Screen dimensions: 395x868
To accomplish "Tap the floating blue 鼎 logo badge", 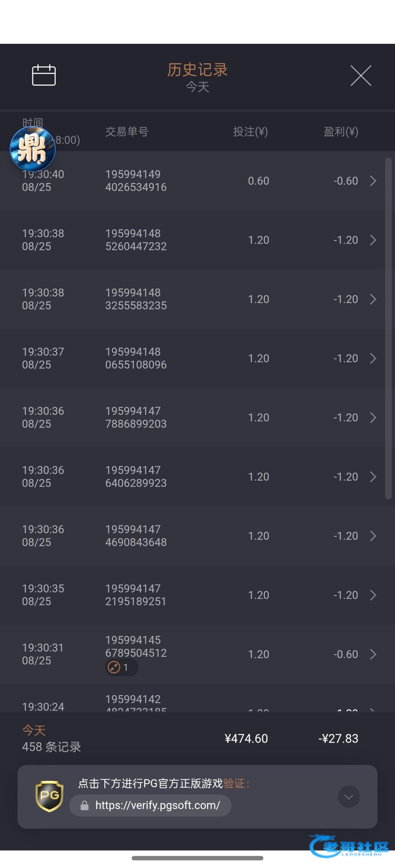I will tap(33, 149).
